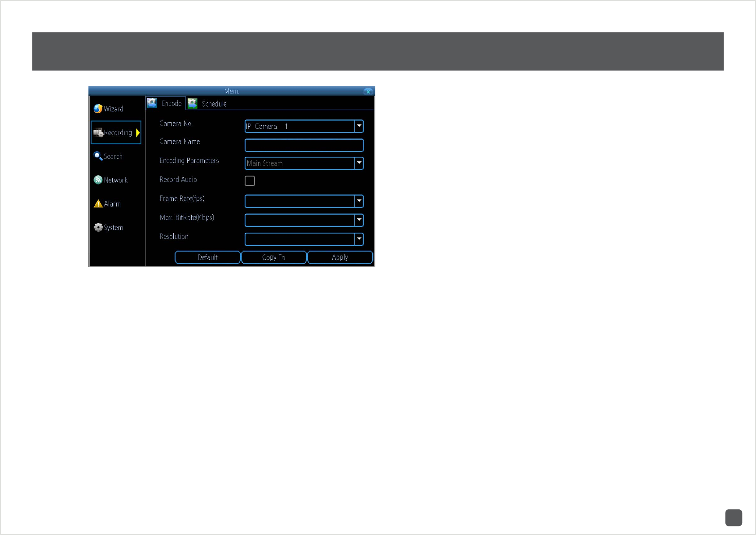Click the Wizard globe icon

click(98, 109)
